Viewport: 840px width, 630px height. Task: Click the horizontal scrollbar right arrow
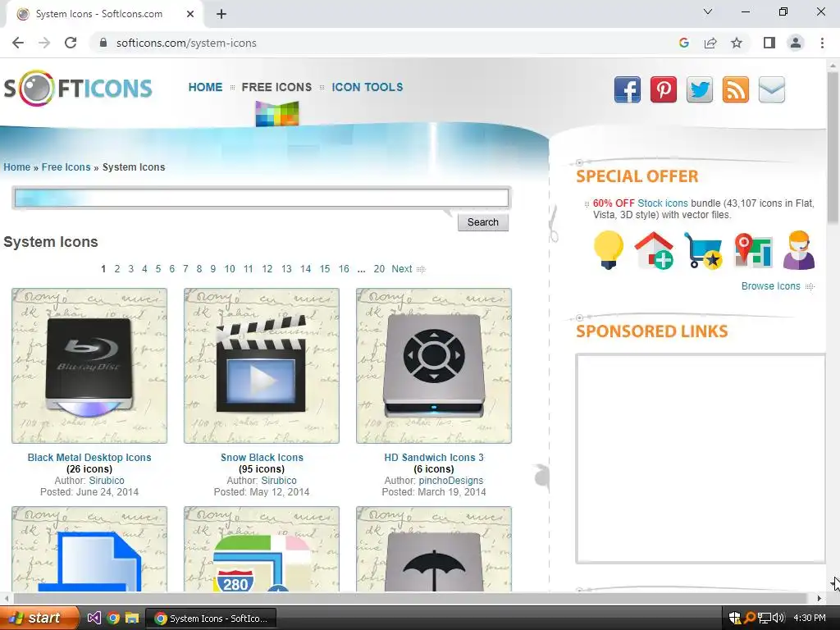click(x=819, y=598)
